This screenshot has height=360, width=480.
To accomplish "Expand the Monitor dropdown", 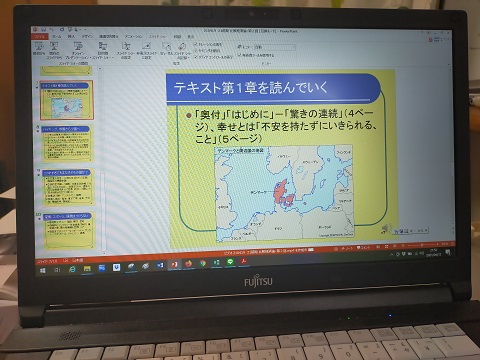I will tap(275, 47).
